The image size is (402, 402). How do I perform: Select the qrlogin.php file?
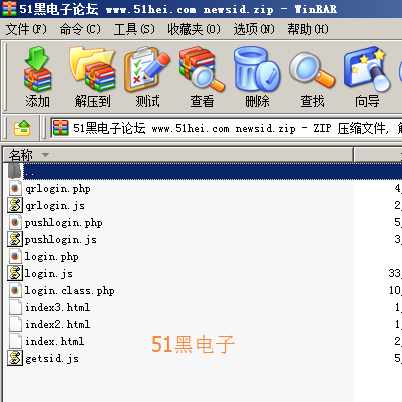pyautogui.click(x=58, y=189)
